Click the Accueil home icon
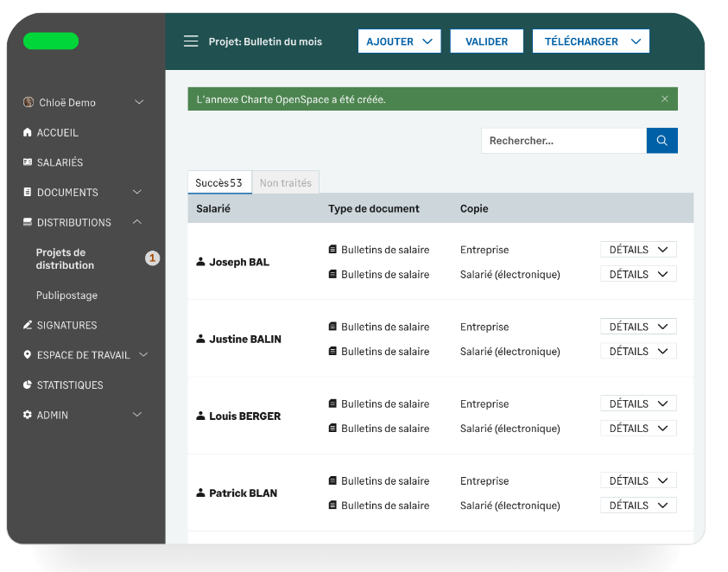 coord(28,133)
